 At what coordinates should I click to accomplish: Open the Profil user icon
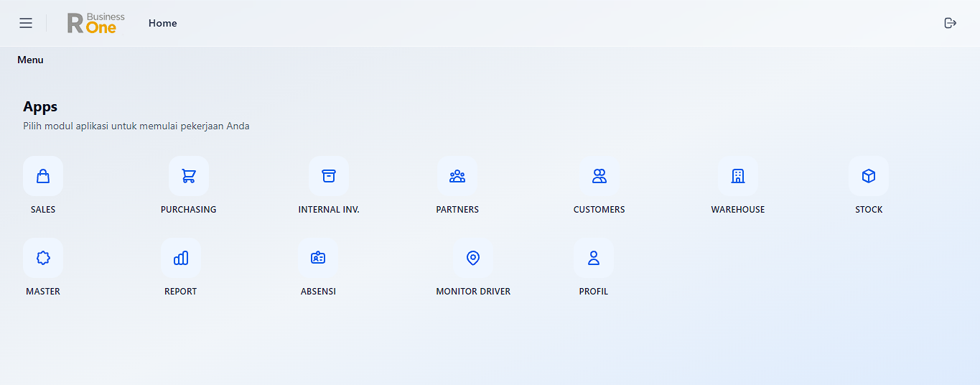(594, 258)
